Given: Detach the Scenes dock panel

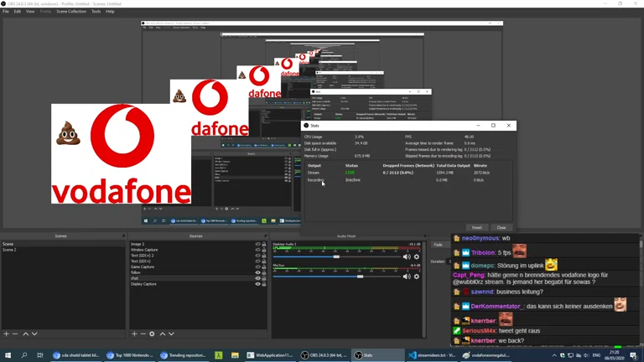Looking at the screenshot, I should [x=123, y=236].
